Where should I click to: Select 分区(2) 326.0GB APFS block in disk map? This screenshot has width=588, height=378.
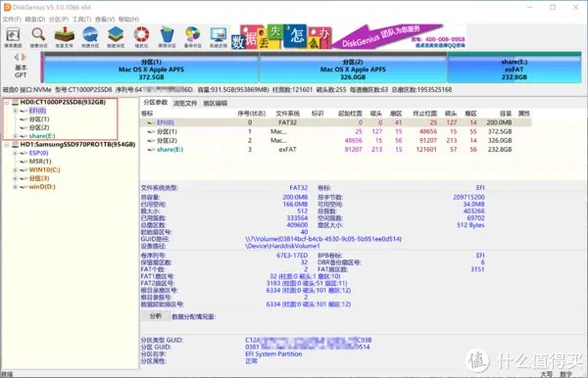[353, 69]
